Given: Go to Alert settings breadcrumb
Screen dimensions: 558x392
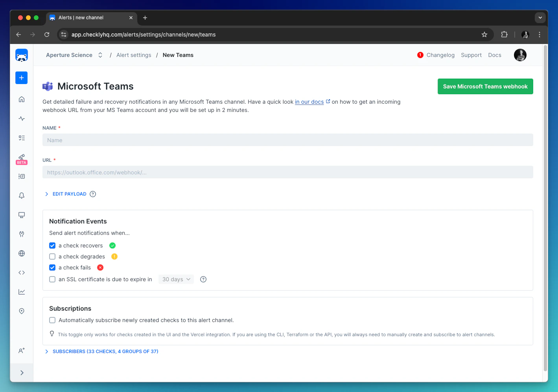Looking at the screenshot, I should pyautogui.click(x=133, y=55).
